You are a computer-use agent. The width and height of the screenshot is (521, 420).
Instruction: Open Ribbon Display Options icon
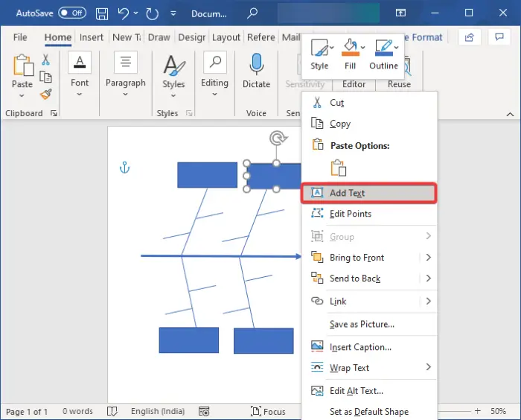pyautogui.click(x=400, y=13)
